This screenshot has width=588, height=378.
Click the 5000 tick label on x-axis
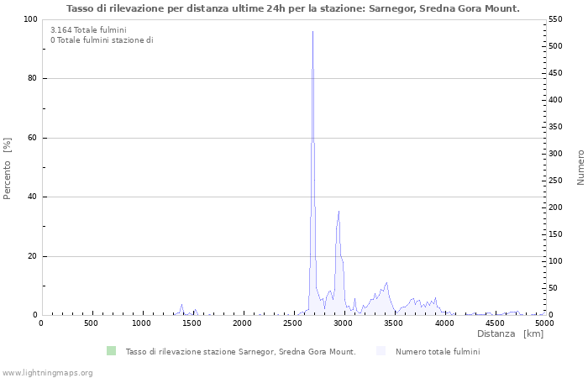[x=544, y=323]
